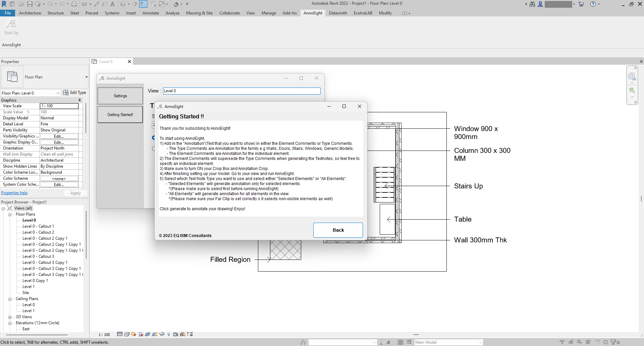Click the Site floor plan view

pyautogui.click(x=25, y=293)
